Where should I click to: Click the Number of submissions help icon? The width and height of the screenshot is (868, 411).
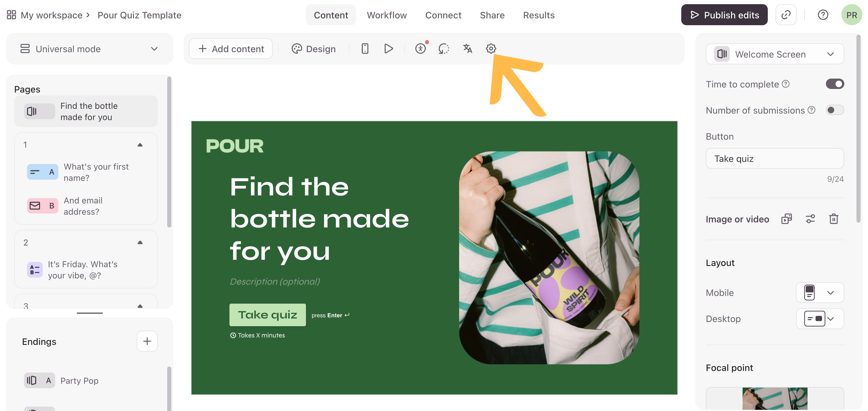tap(812, 110)
